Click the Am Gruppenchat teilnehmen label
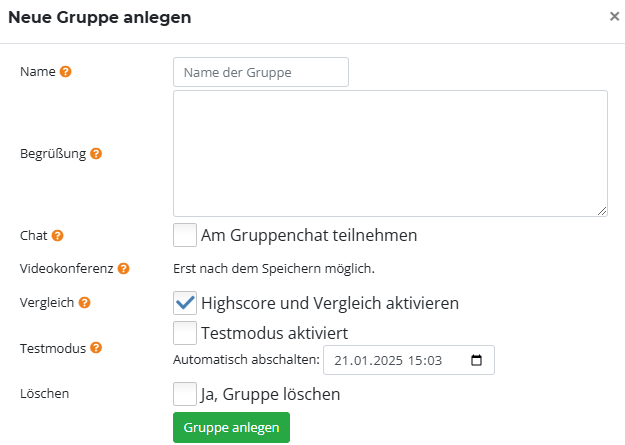 tap(308, 235)
